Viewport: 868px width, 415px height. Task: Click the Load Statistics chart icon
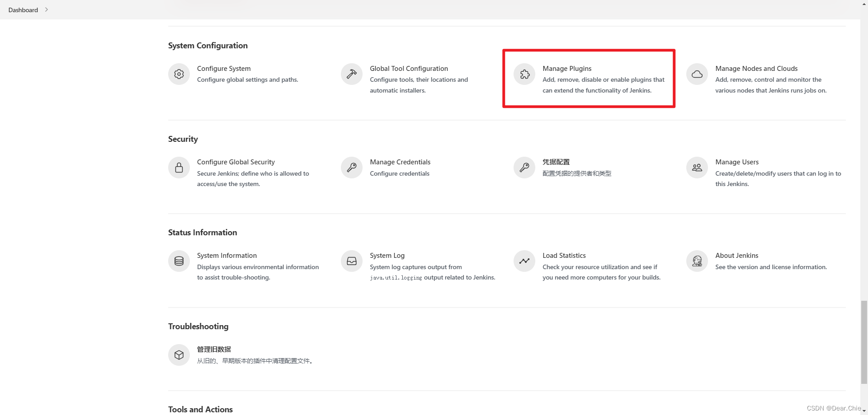524,261
